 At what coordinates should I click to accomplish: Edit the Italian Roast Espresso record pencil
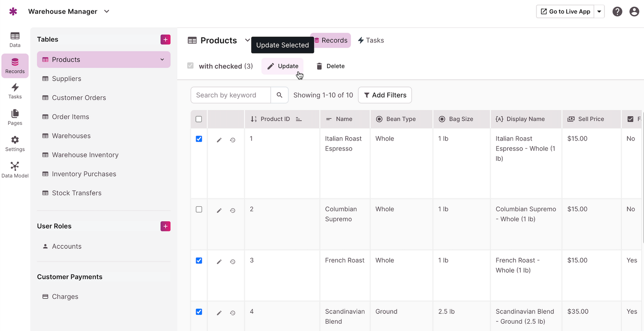coord(219,140)
